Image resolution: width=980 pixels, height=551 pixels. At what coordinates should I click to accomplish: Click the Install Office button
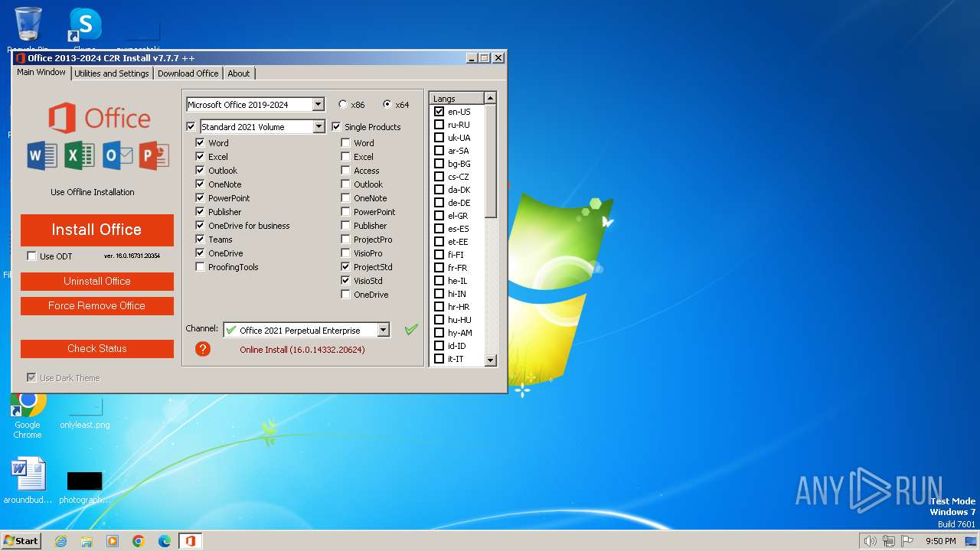97,230
